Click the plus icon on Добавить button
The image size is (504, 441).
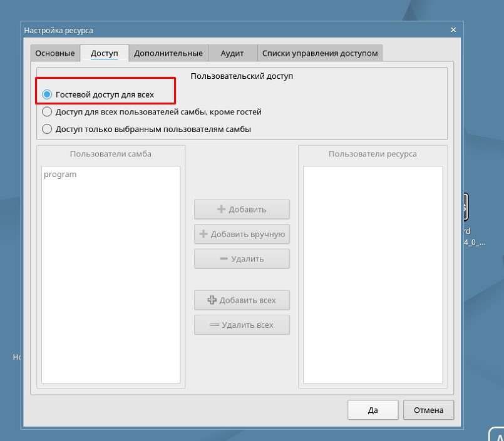pyautogui.click(x=221, y=210)
